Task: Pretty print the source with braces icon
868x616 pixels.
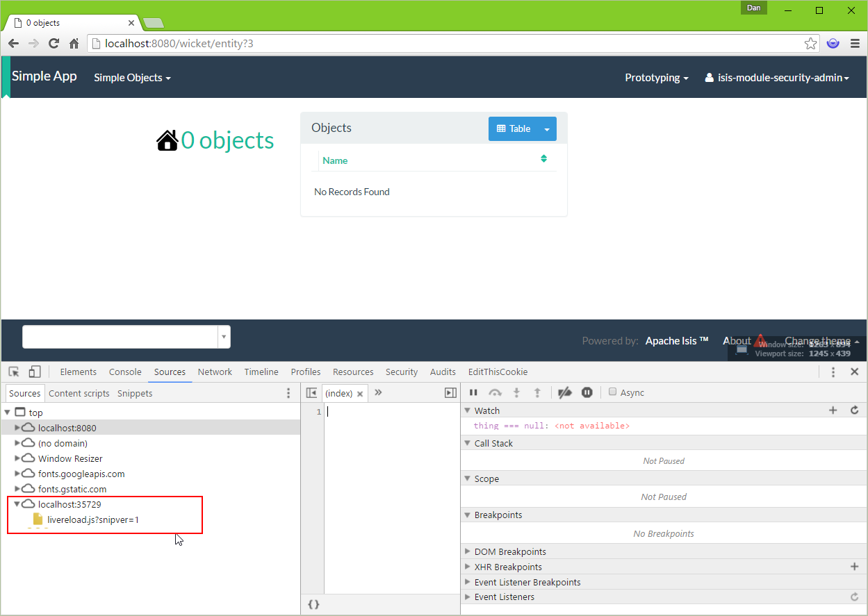Action: point(313,604)
